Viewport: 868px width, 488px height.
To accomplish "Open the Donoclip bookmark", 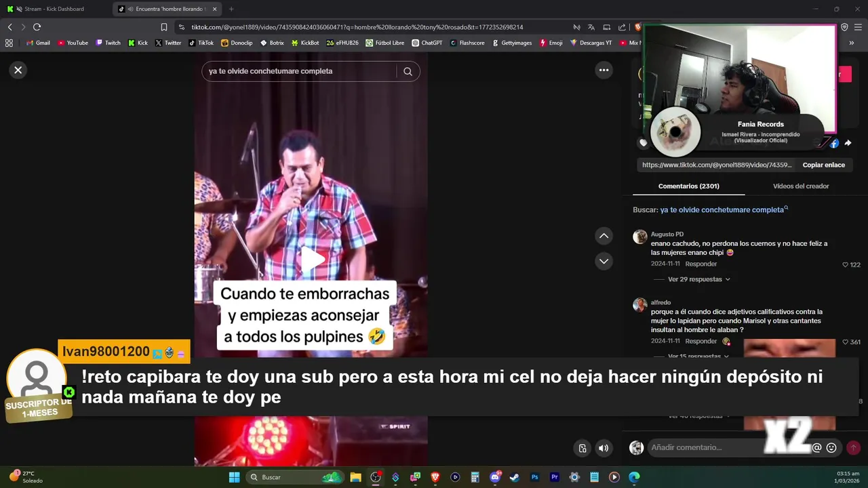I will [x=237, y=43].
